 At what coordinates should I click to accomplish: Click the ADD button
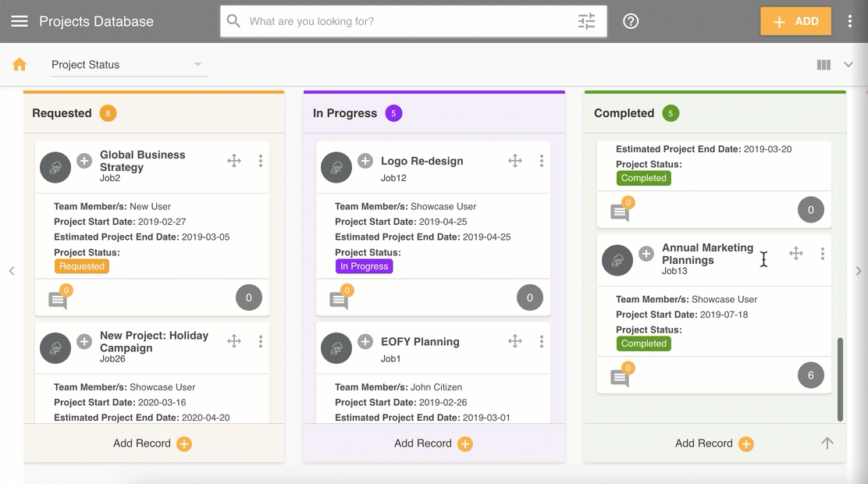[x=795, y=21]
